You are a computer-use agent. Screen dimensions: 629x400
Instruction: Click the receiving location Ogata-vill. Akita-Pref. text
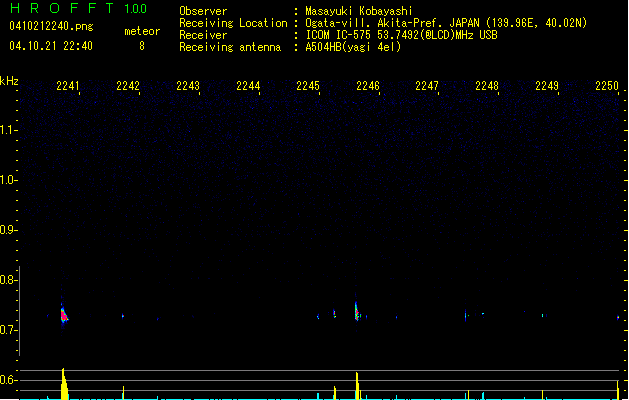pyautogui.click(x=375, y=23)
